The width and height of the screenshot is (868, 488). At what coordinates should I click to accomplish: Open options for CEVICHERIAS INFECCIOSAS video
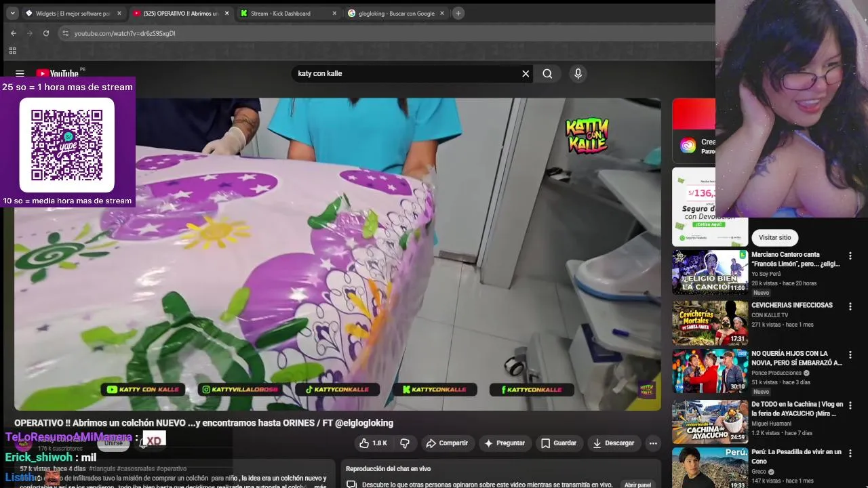coord(850,306)
